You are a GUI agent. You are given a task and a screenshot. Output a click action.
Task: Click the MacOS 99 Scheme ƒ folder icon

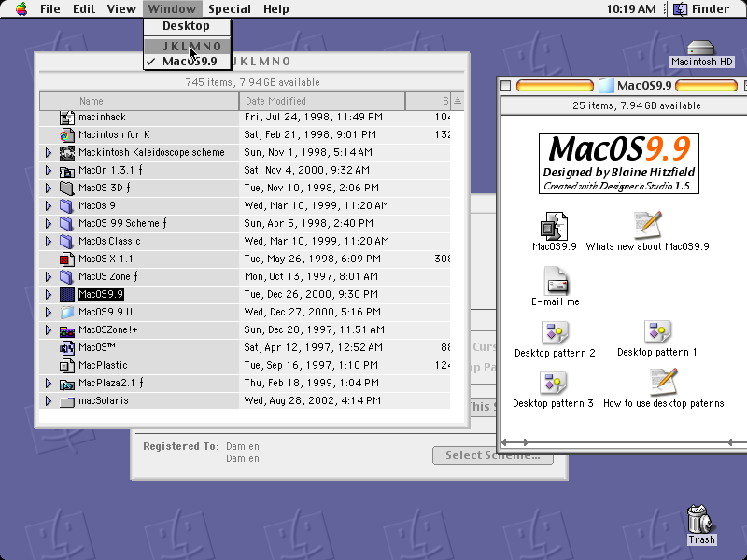[66, 223]
